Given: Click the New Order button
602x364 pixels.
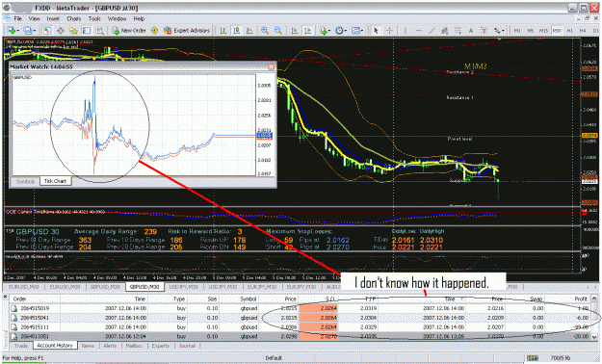Looking at the screenshot, I should 129,31.
